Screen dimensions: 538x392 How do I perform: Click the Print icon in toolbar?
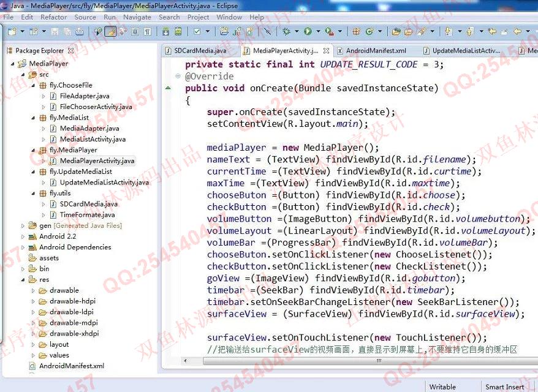(80, 32)
